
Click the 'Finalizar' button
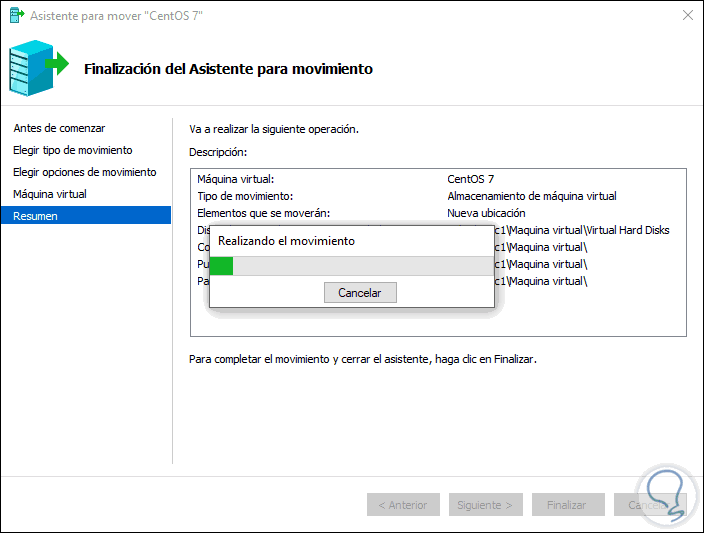[568, 505]
